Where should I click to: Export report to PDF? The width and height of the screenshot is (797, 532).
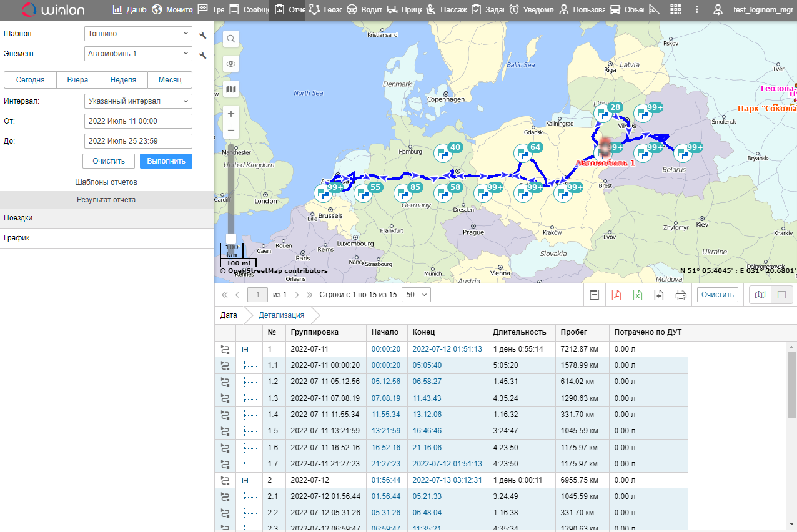[616, 295]
